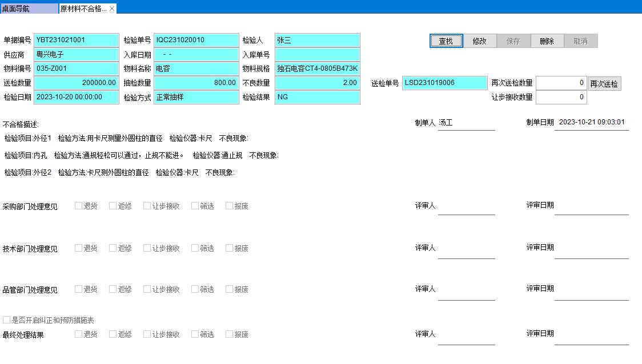Toggle 是否开启纠正和预防措施表 checkbox

7,321
